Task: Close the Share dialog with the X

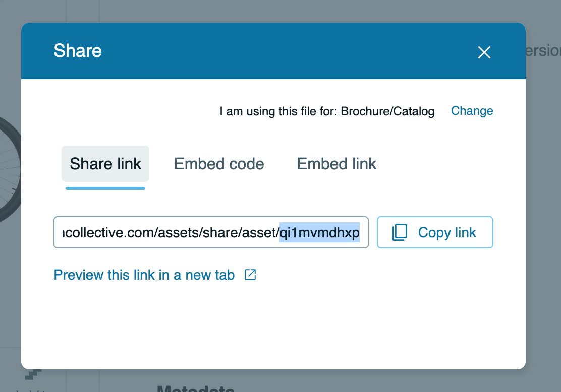Action: (x=484, y=52)
